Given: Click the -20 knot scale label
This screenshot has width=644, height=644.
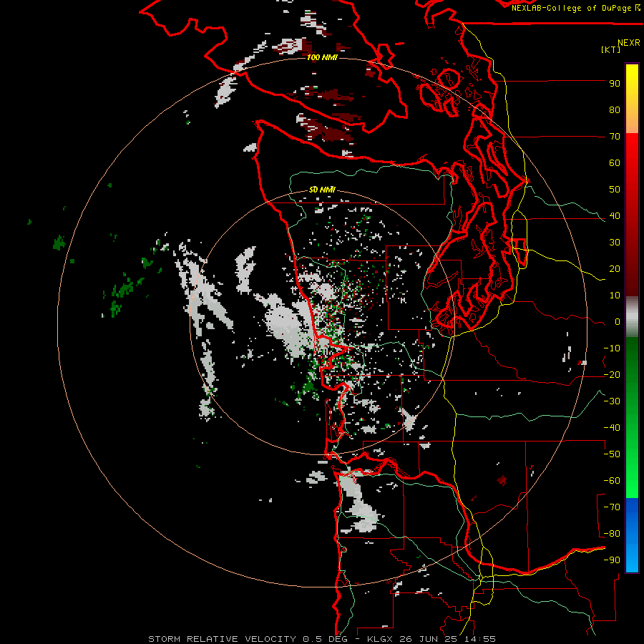Looking at the screenshot, I should point(612,374).
